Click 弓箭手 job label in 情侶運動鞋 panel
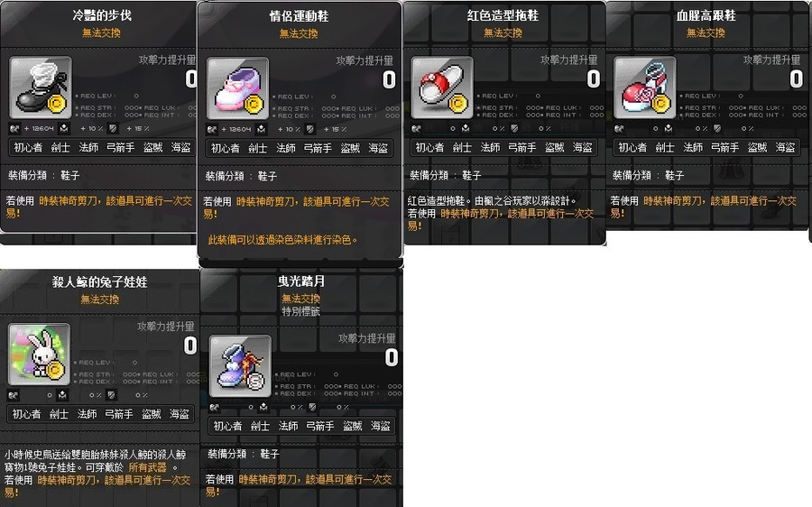This screenshot has height=507, width=812. click(318, 149)
